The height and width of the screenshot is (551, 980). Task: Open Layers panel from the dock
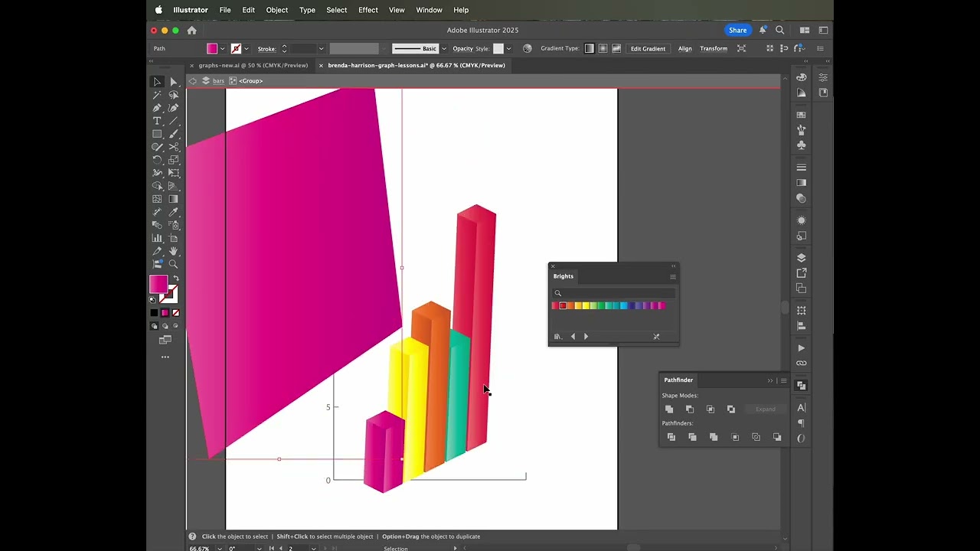point(802,258)
